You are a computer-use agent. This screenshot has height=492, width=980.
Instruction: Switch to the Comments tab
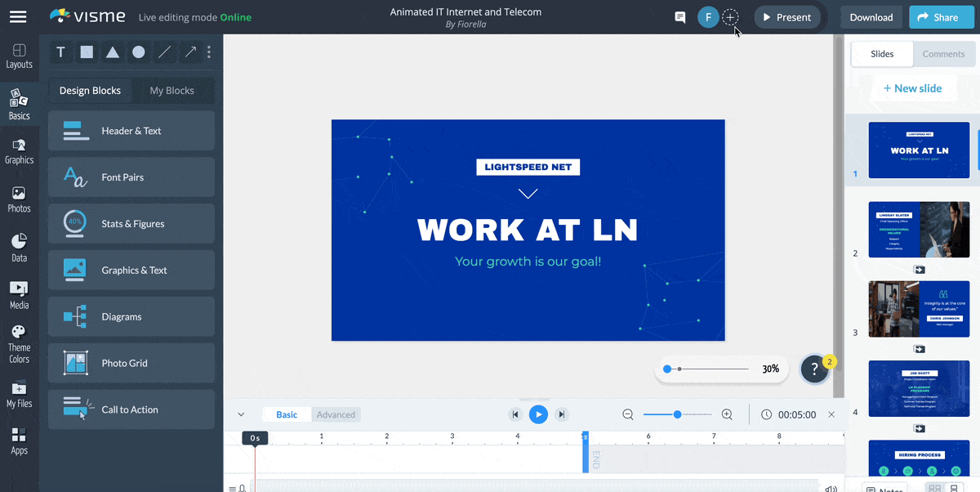(x=943, y=54)
